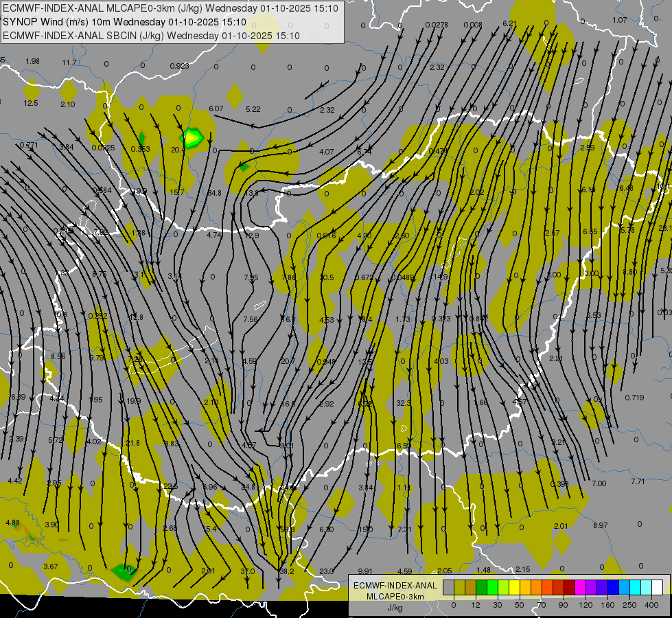
Task: Click the map value 30.5
Action: [327, 277]
